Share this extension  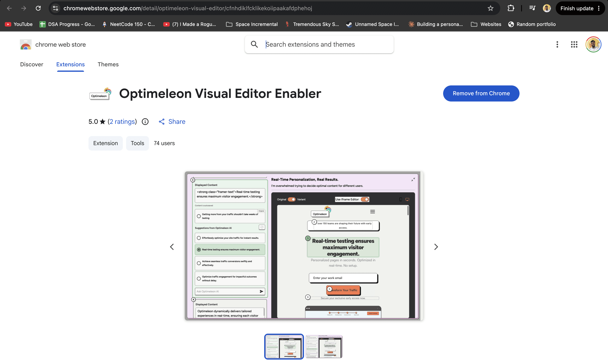point(172,122)
